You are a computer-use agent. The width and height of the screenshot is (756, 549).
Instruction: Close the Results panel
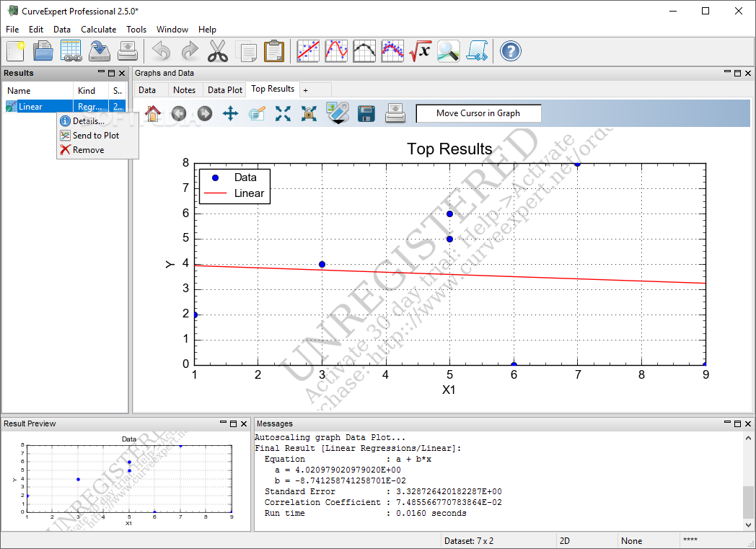(x=122, y=74)
